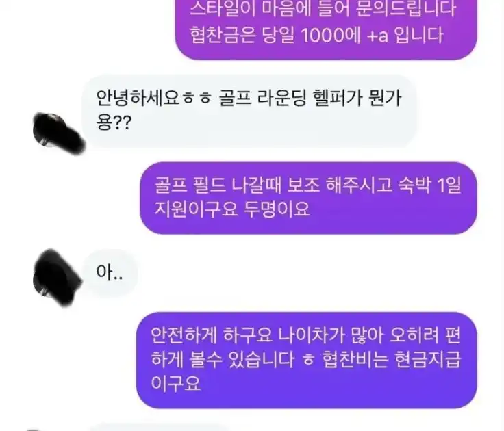Tap the blacked-out avatar beside the 아.. message
The image size is (504, 431).
(57, 277)
